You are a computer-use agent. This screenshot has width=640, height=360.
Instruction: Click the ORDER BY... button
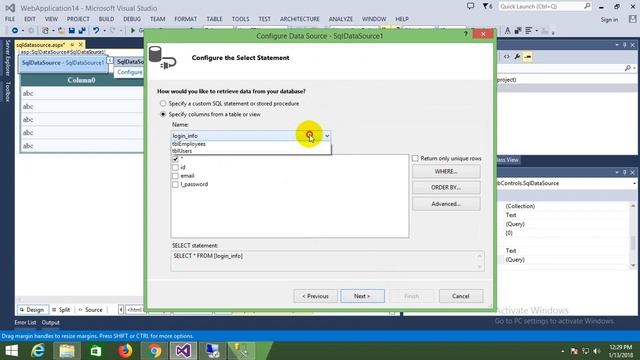pos(446,187)
